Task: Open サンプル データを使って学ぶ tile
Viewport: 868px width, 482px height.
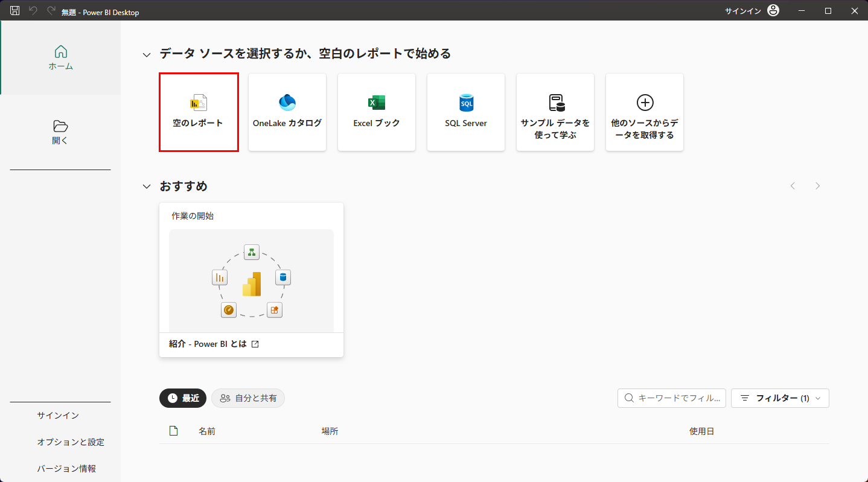Action: [555, 112]
